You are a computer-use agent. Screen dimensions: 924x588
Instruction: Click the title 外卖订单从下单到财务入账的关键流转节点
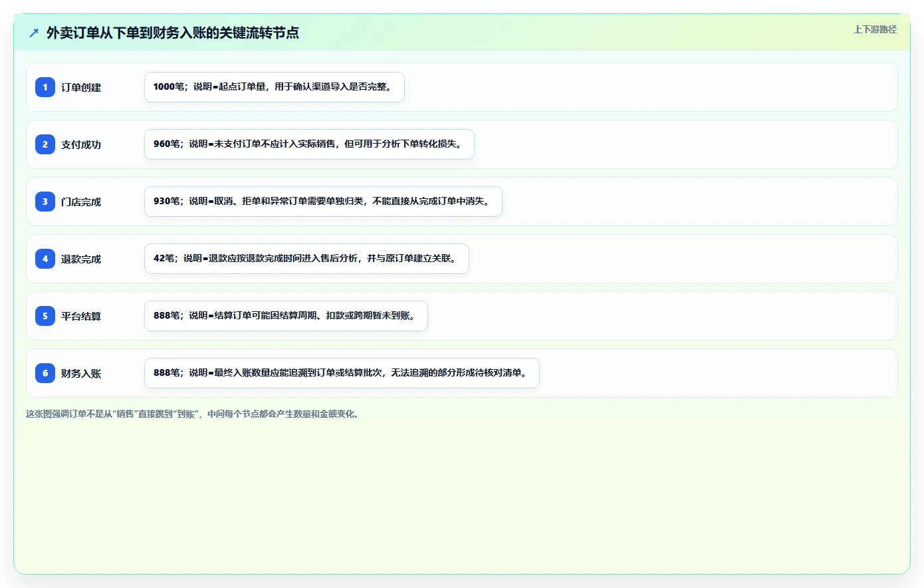(x=173, y=33)
